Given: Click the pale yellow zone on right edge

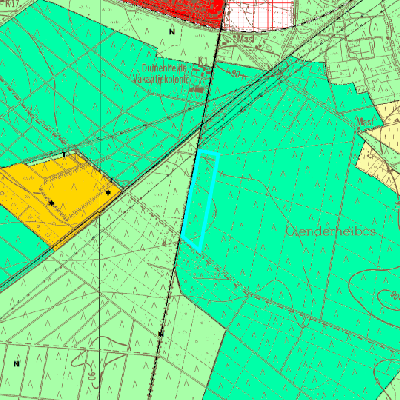Looking at the screenshot, I should click(383, 147).
